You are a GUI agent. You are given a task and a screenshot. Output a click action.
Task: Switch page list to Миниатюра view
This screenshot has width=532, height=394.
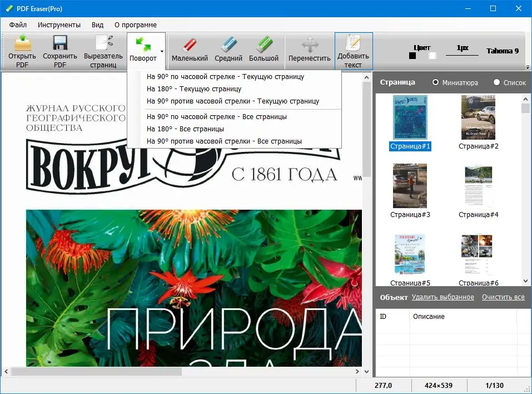point(436,82)
